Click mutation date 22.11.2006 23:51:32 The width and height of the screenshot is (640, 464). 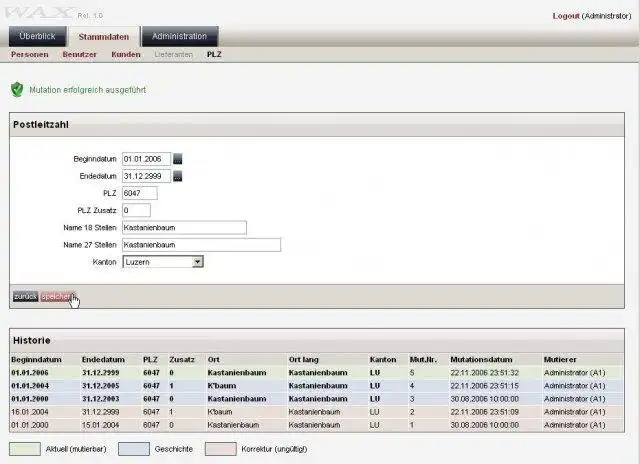[x=484, y=373]
